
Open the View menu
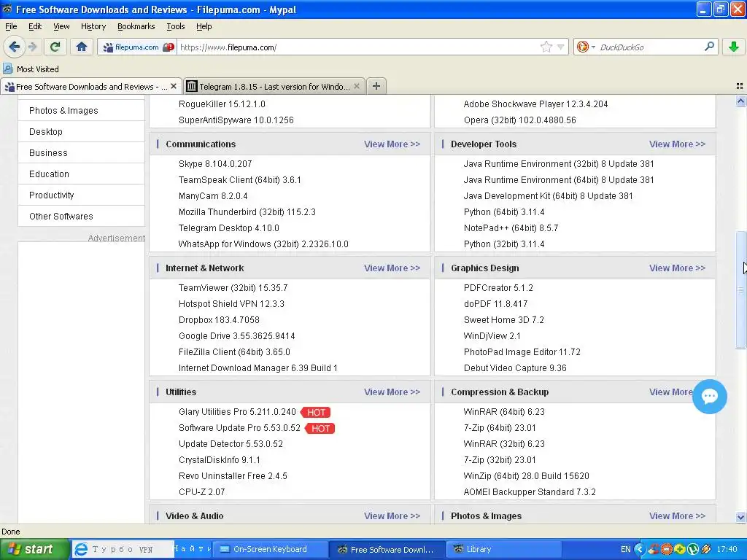[x=61, y=26]
